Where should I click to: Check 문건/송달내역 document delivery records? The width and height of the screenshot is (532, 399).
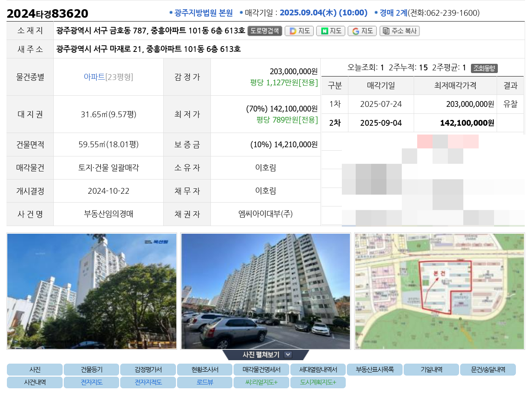[x=487, y=369]
